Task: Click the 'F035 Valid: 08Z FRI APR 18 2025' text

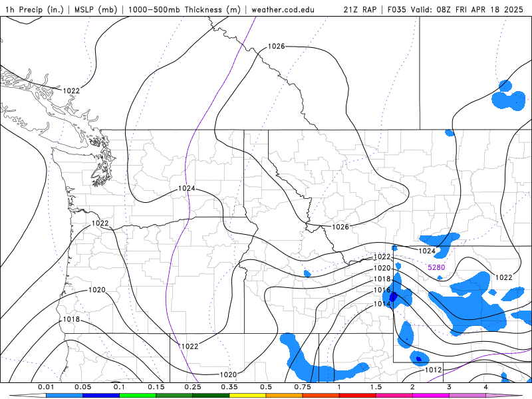Action: [x=456, y=9]
